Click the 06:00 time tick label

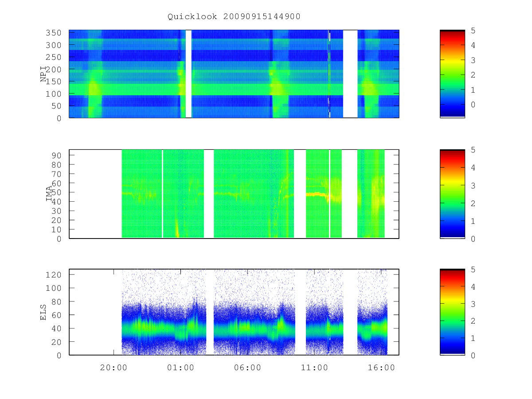(x=247, y=368)
